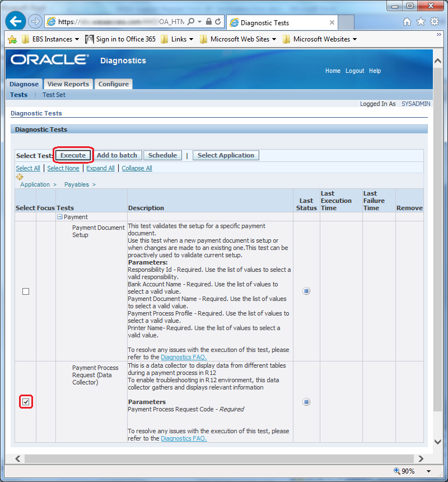
Task: Click the Logout link in header
Action: [x=354, y=71]
